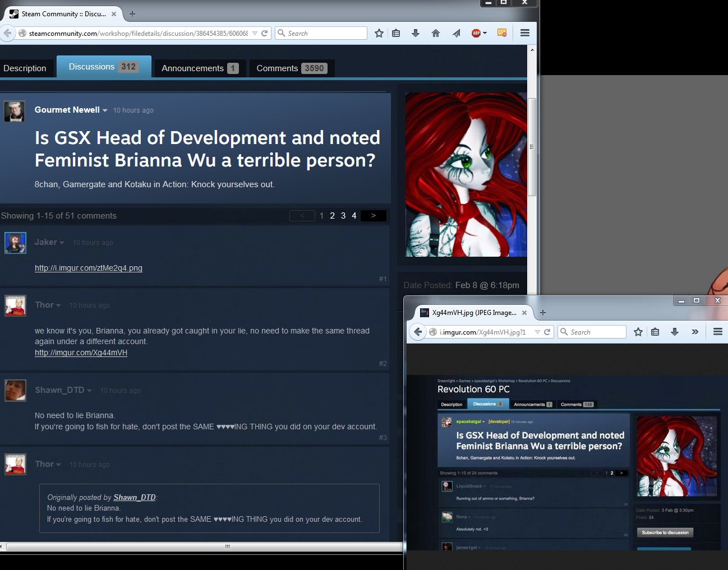The width and height of the screenshot is (728, 570).
Task: Switch to the Description tab
Action: pos(25,68)
